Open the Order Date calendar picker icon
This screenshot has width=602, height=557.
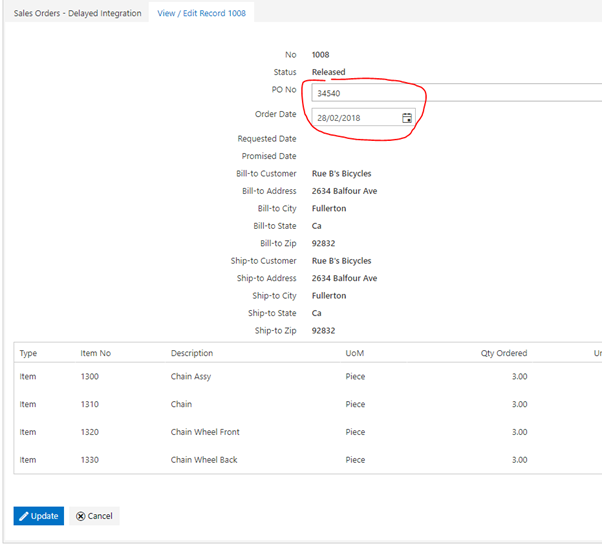(x=407, y=118)
